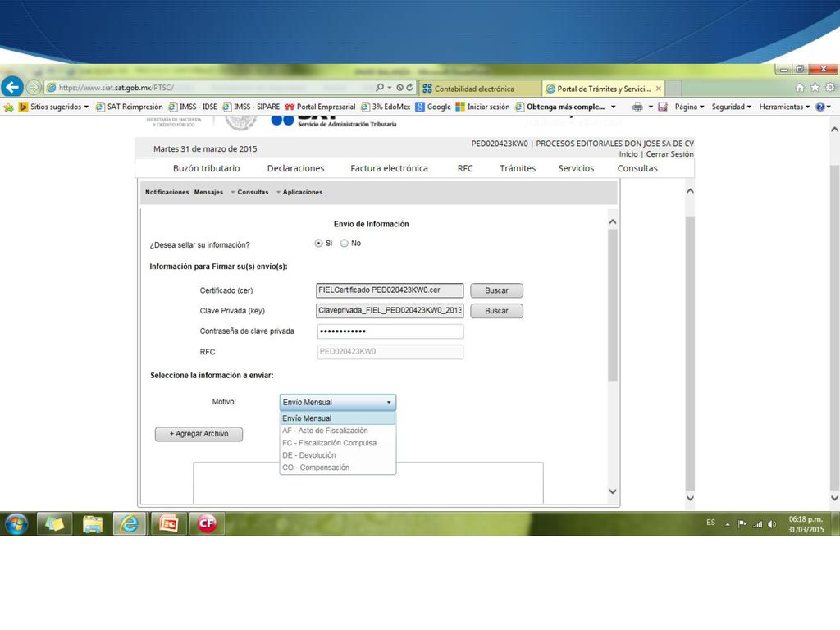Click the Certificado (cer) file field
The image size is (840, 630).
(x=390, y=290)
